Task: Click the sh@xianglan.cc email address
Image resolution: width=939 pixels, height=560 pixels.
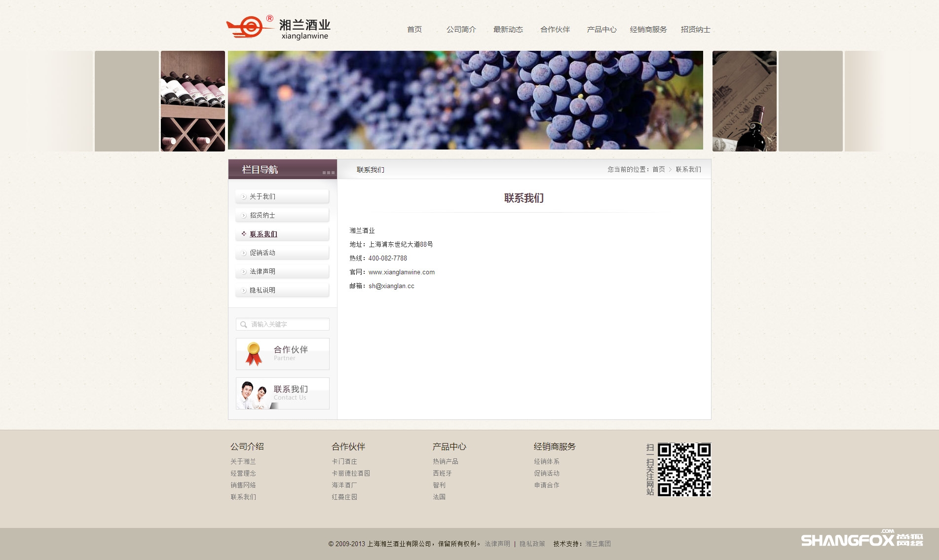Action: (x=391, y=286)
